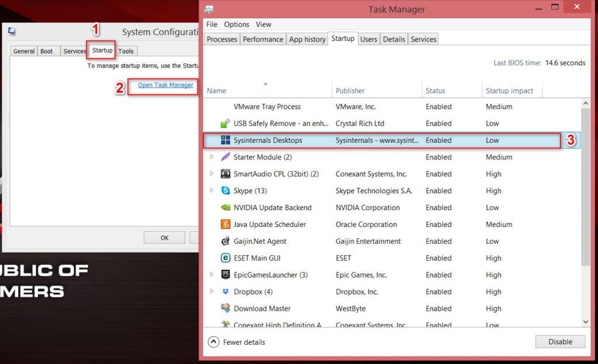
Task: Select the VMware Tray Process row
Action: (x=392, y=107)
